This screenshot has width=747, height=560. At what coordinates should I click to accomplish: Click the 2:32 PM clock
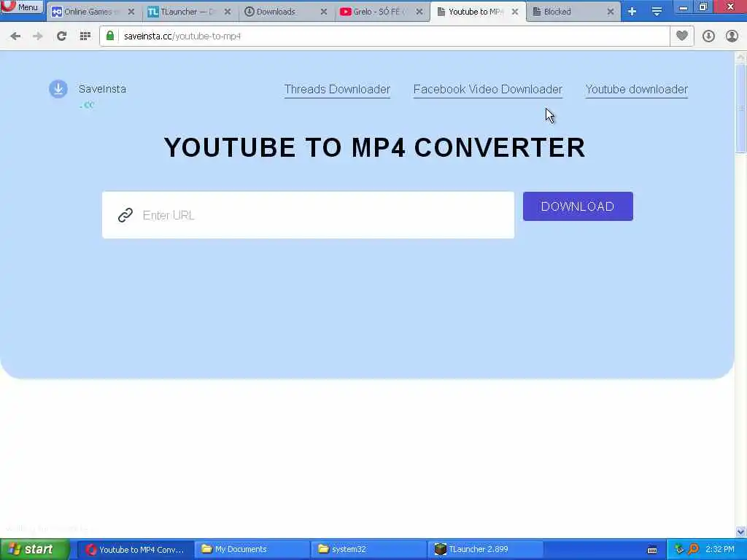pyautogui.click(x=720, y=550)
